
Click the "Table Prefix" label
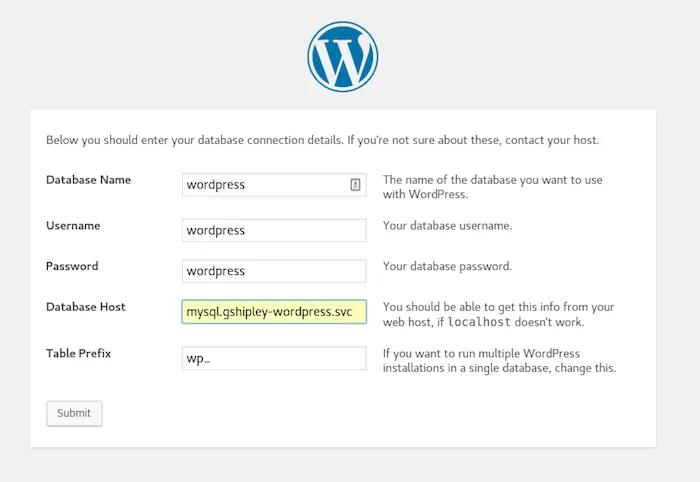(x=79, y=353)
